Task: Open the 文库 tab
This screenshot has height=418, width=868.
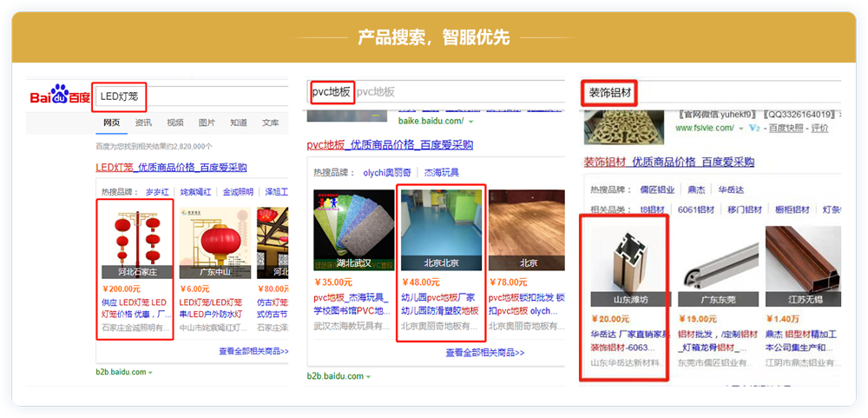Action: [270, 123]
